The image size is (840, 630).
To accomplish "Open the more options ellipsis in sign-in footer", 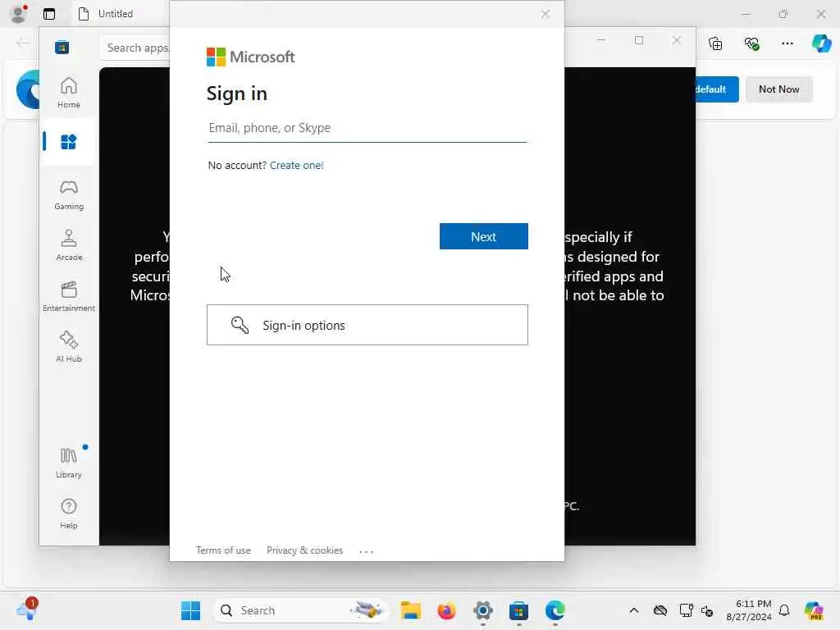I will tap(367, 550).
